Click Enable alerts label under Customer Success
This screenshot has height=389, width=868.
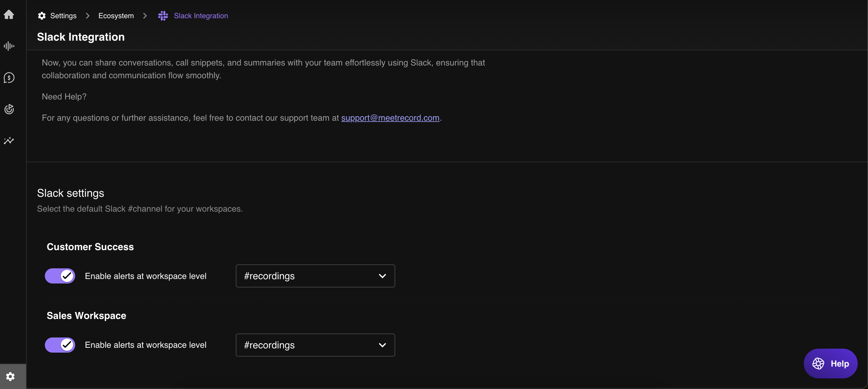145,276
